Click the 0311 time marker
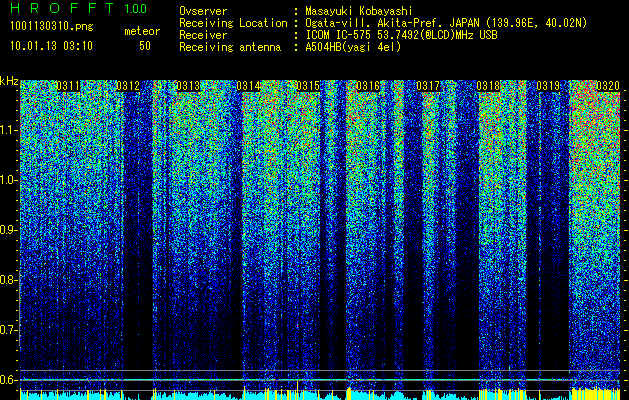Image resolution: width=629 pixels, height=400 pixels. pos(68,86)
